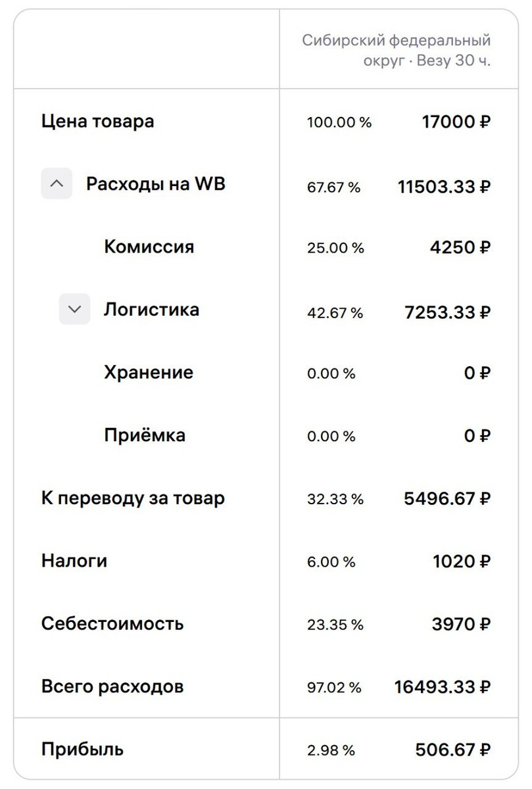This screenshot has width=532, height=789.
Task: Select the Хранение row label
Action: click(x=149, y=373)
